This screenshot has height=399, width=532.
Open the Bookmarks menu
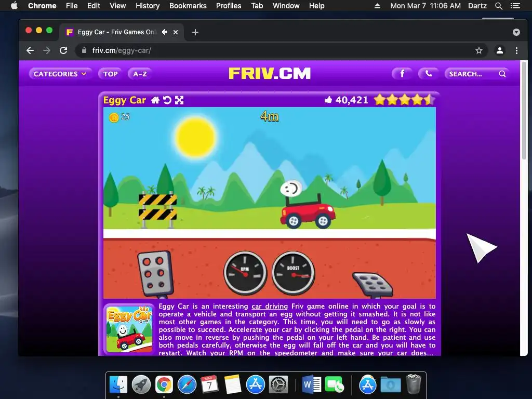[x=188, y=6]
